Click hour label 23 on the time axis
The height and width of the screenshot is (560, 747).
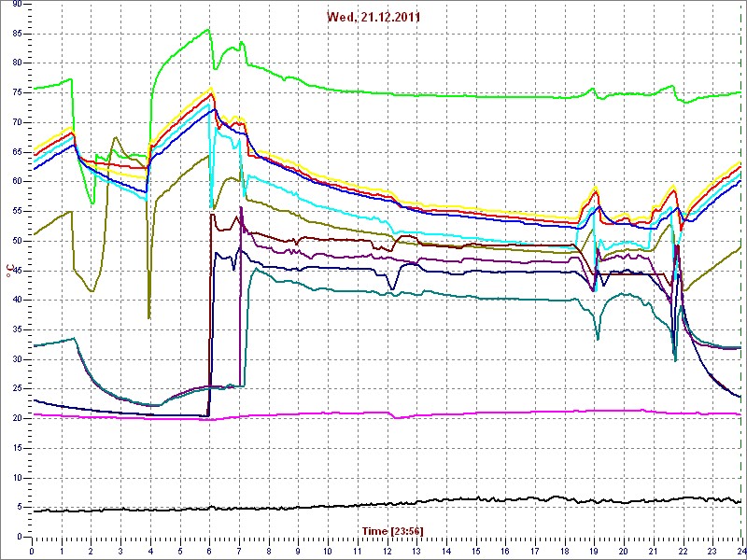click(712, 550)
